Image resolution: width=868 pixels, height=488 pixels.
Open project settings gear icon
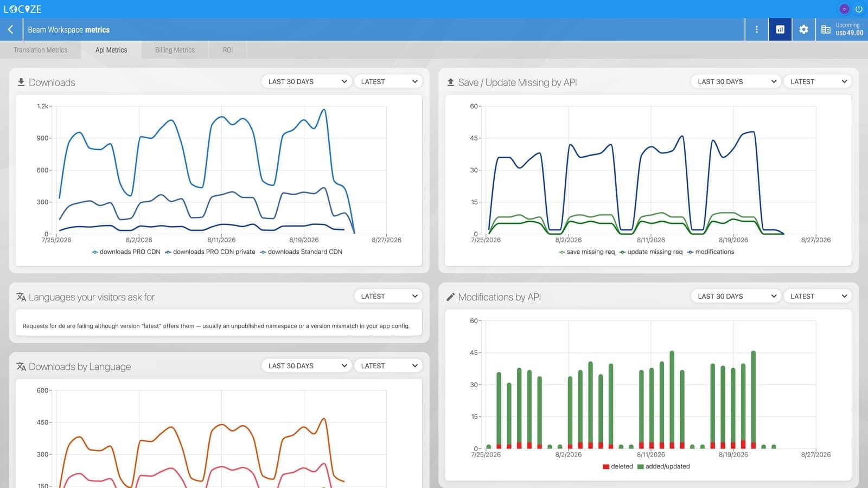click(803, 30)
